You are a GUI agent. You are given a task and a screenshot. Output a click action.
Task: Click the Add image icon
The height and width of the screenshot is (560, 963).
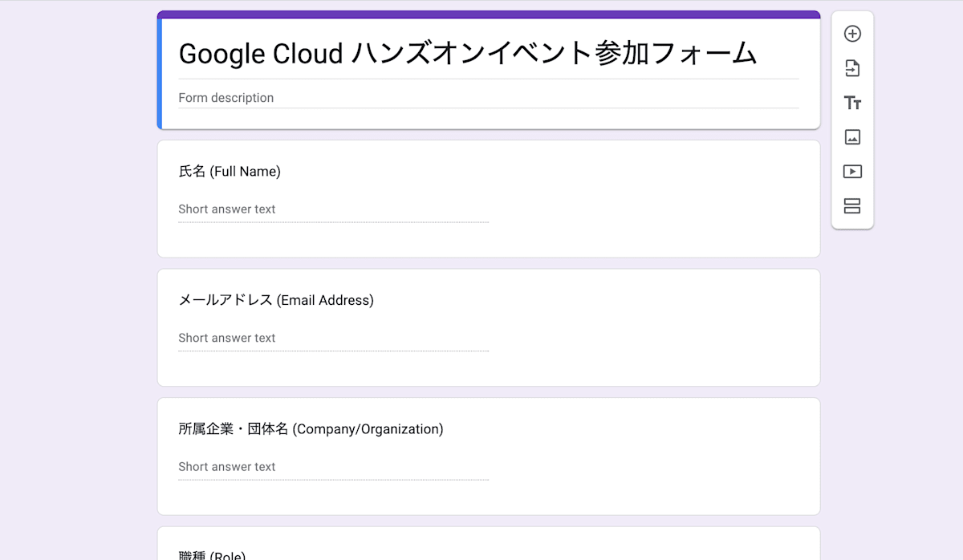[852, 137]
